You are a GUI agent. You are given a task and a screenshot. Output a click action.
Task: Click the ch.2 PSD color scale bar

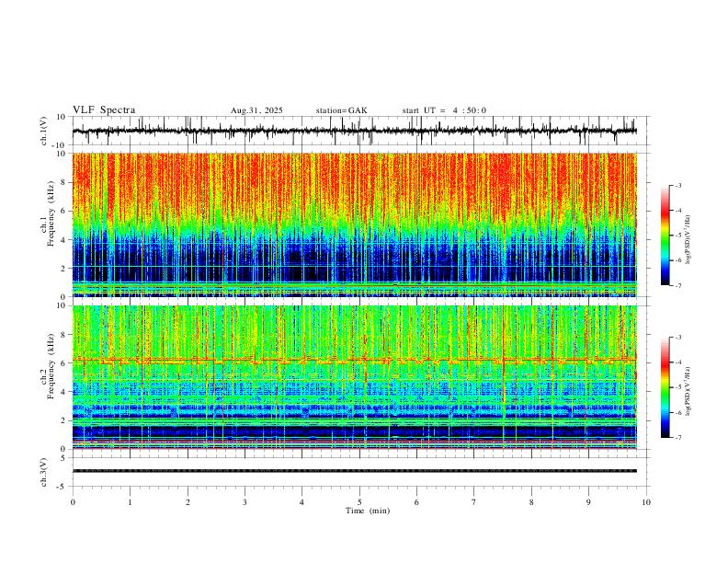click(665, 387)
